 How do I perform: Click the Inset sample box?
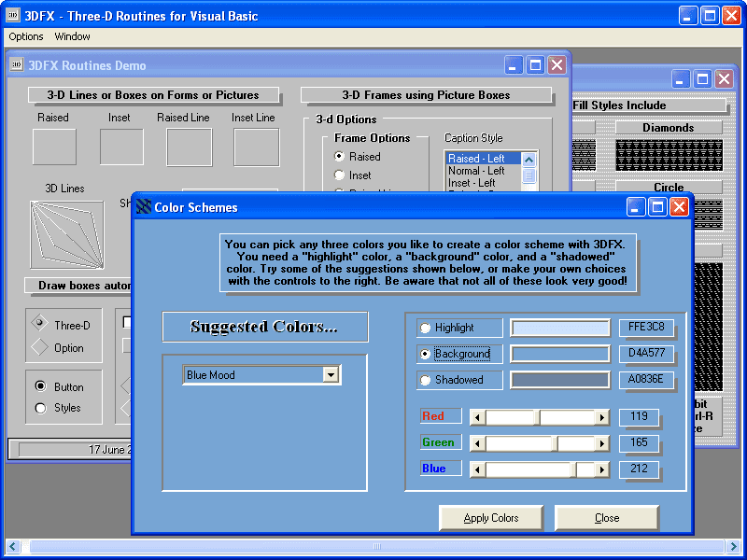point(121,147)
